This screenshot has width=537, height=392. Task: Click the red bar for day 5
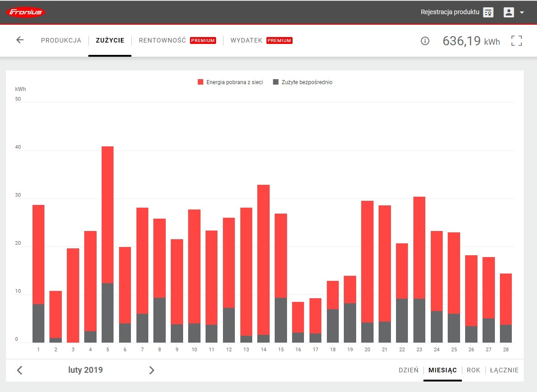point(108,214)
